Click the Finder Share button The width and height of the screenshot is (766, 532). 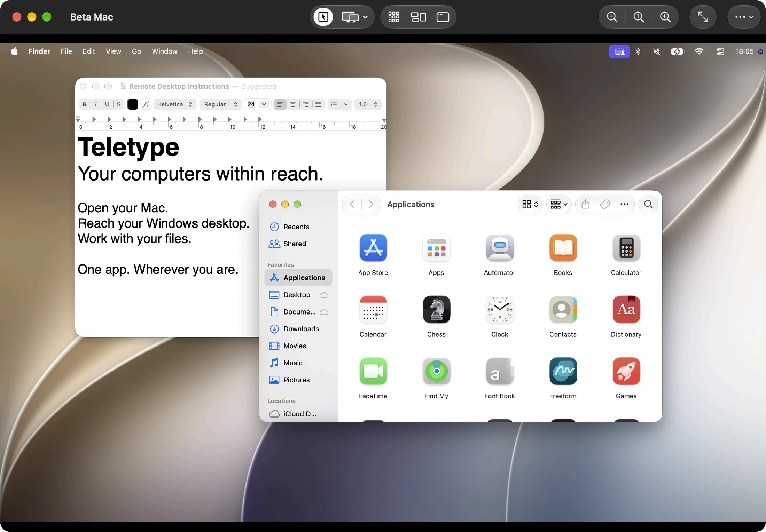pyautogui.click(x=585, y=204)
